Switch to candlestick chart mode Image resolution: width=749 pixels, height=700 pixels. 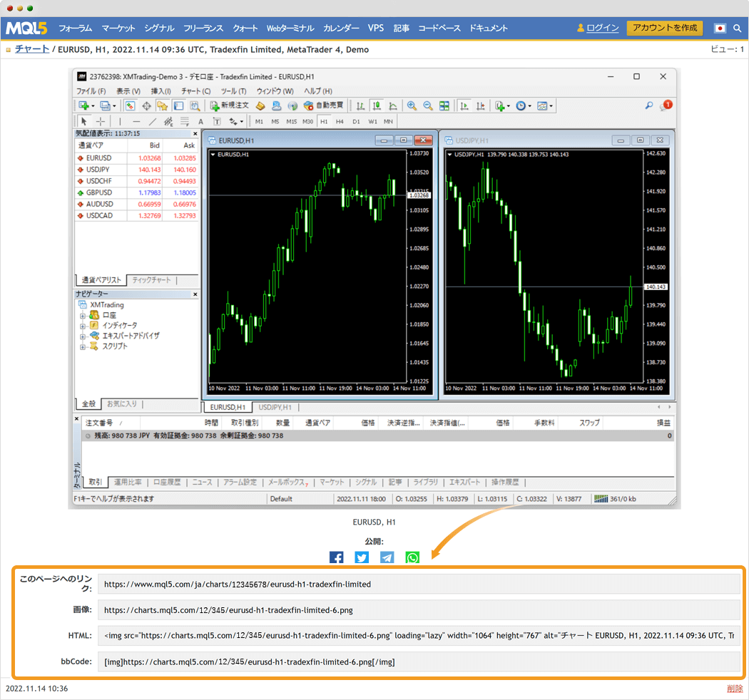[x=377, y=105]
